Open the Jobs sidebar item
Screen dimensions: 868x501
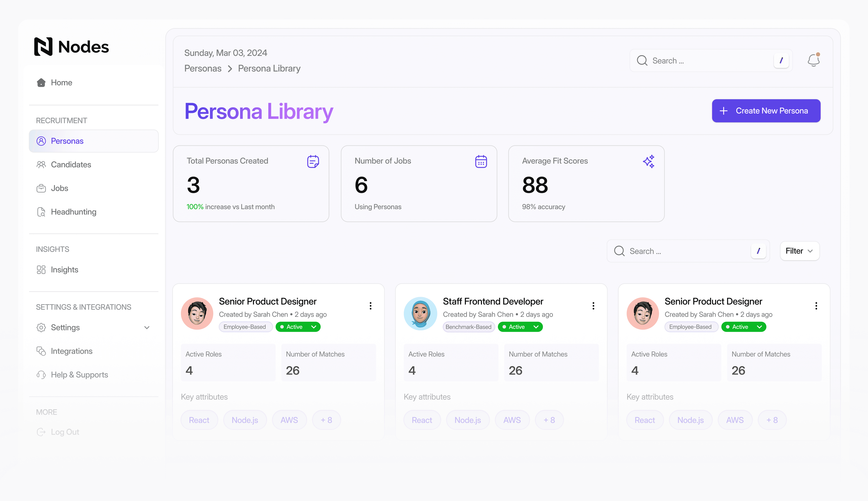60,188
